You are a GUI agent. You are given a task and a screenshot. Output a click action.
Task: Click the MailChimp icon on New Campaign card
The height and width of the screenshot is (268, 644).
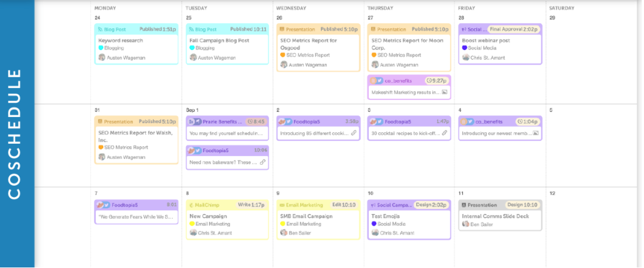tap(191, 205)
